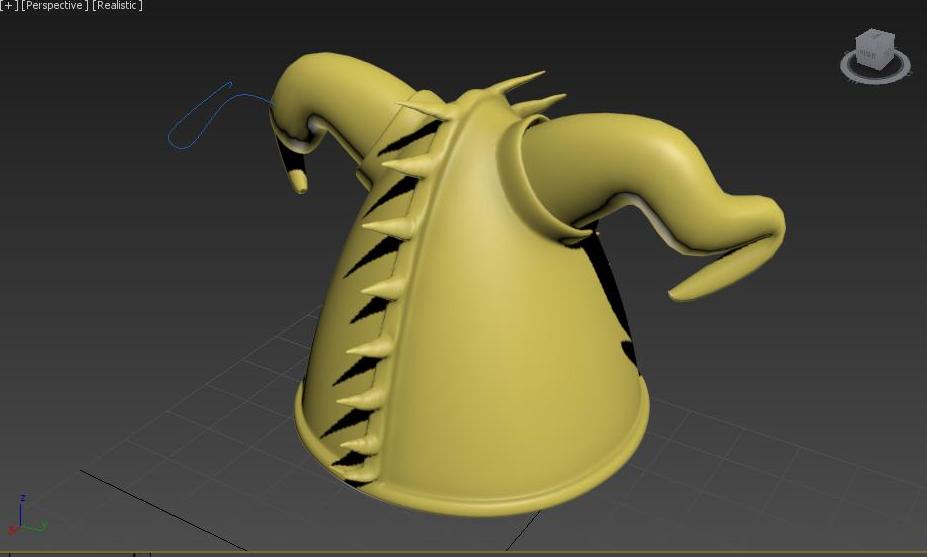Screen dimensions: 927x557
Task: Click the green Y axis of world tripod
Action: pos(36,525)
